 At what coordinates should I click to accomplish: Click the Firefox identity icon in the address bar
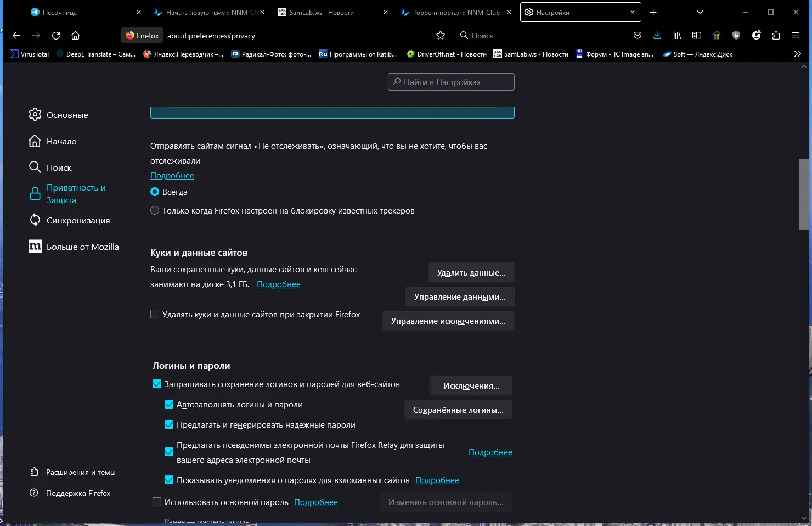point(142,36)
